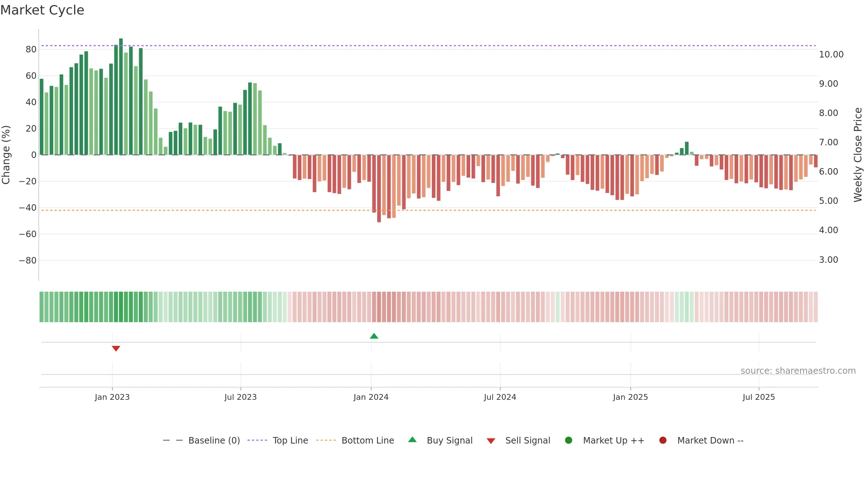Click the lowest red bar below the bottom line
This screenshot has height=488, width=868.
coord(379,188)
